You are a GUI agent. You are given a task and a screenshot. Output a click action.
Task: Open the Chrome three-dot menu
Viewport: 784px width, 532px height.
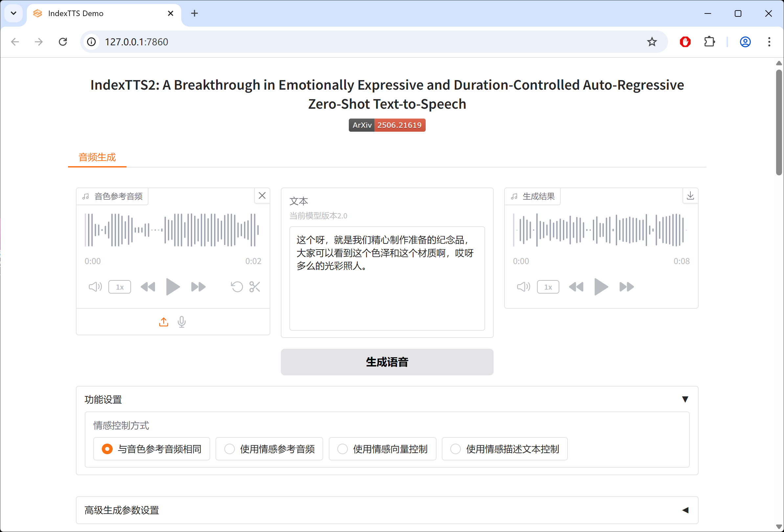tap(769, 42)
